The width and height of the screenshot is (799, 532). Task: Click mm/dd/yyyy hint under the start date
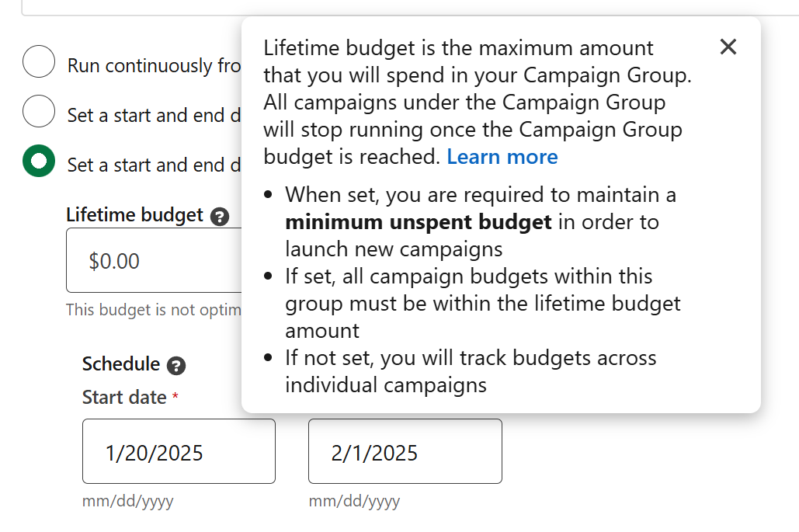128,502
